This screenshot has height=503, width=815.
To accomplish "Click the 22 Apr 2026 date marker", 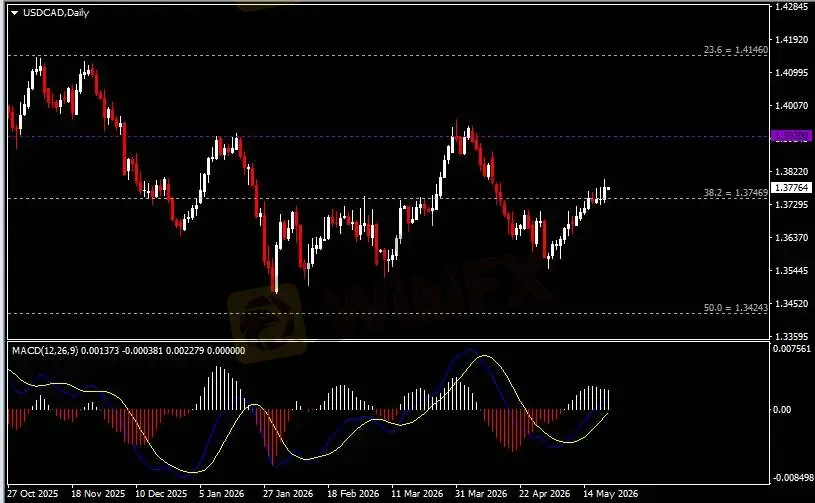I will 545,493.
